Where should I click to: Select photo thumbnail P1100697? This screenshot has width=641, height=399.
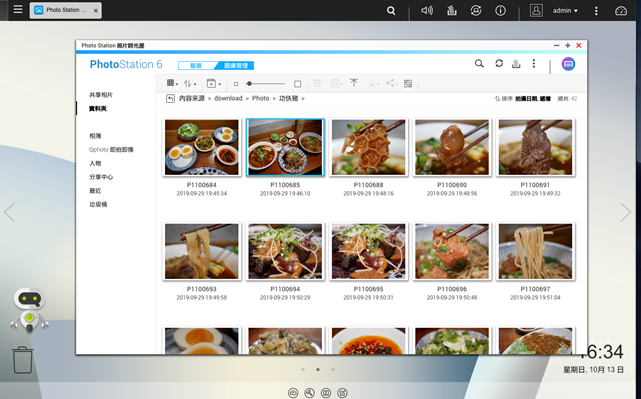535,251
